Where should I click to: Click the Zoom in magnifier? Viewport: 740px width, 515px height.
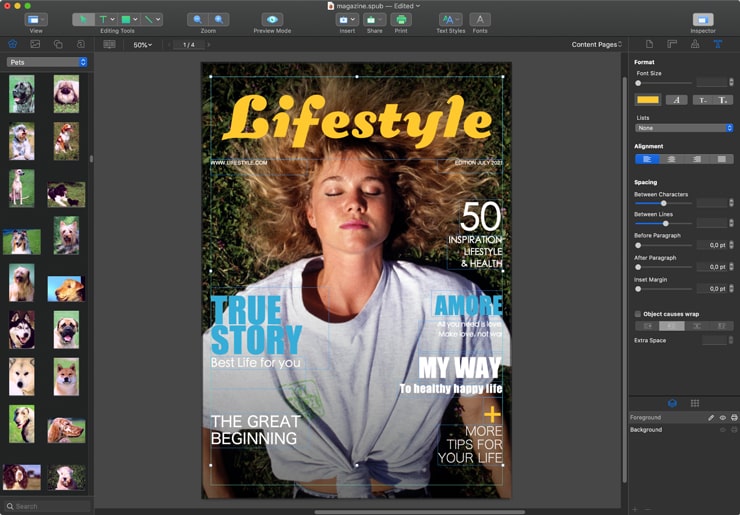point(219,19)
